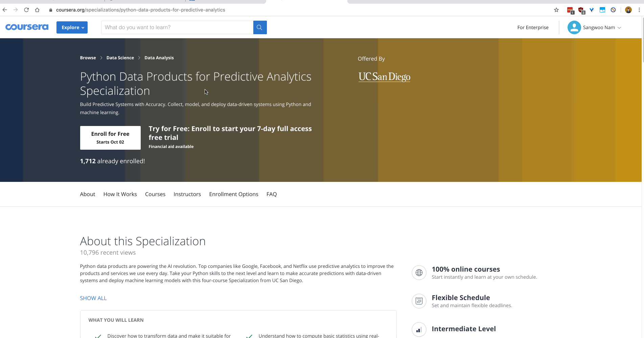Open the For Enterprise link
The height and width of the screenshot is (338, 644).
533,27
